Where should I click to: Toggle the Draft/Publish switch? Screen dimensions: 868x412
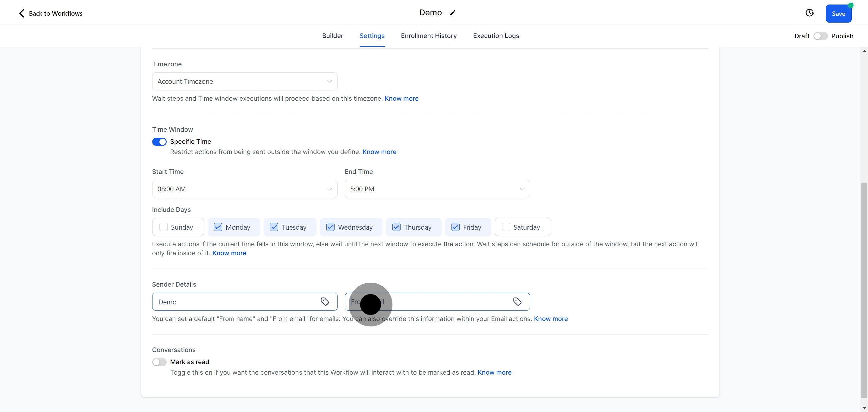click(820, 36)
